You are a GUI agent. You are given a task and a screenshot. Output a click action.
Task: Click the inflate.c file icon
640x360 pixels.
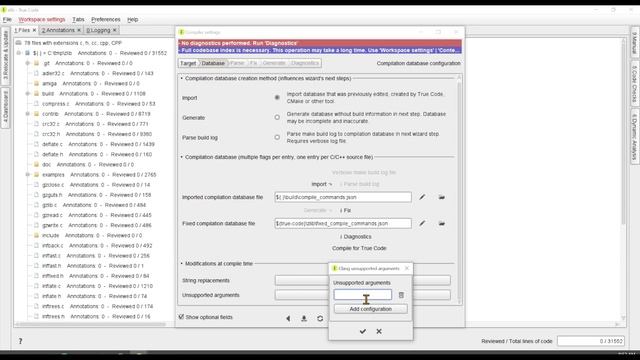[36, 286]
